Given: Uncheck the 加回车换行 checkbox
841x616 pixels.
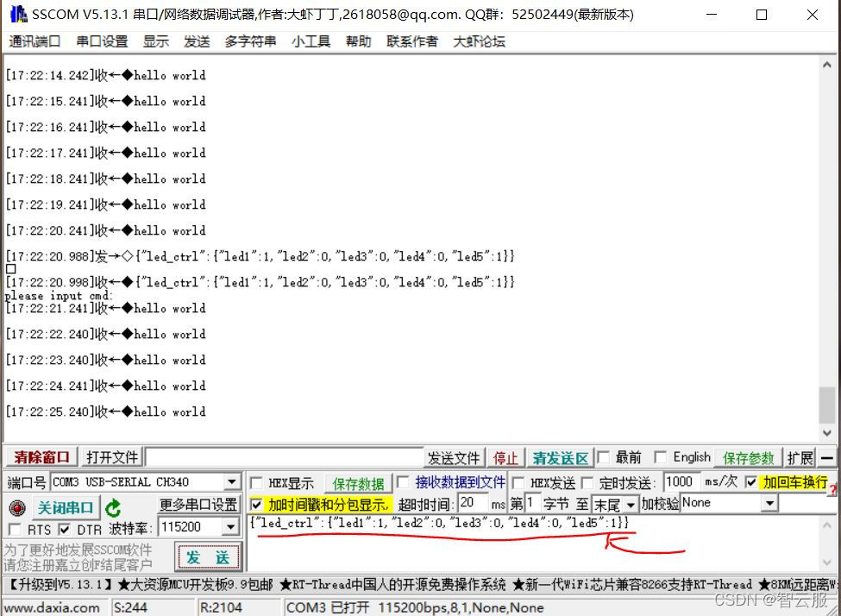Looking at the screenshot, I should pos(751,482).
